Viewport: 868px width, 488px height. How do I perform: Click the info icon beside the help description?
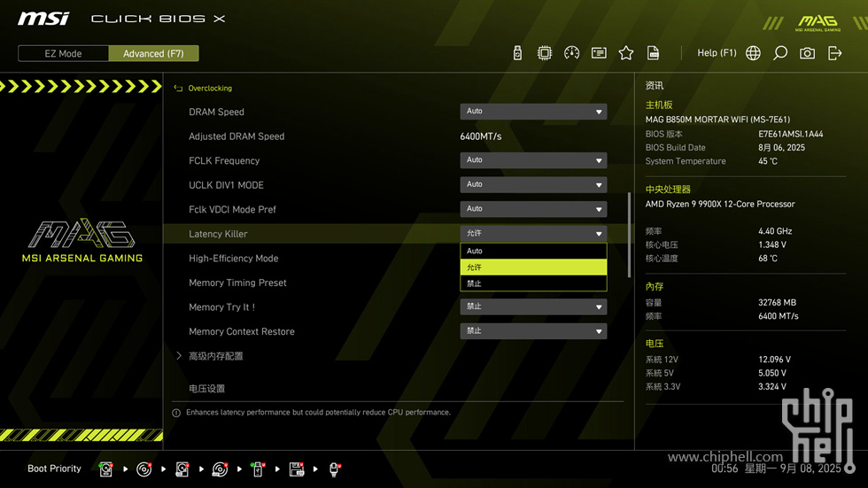click(x=176, y=413)
